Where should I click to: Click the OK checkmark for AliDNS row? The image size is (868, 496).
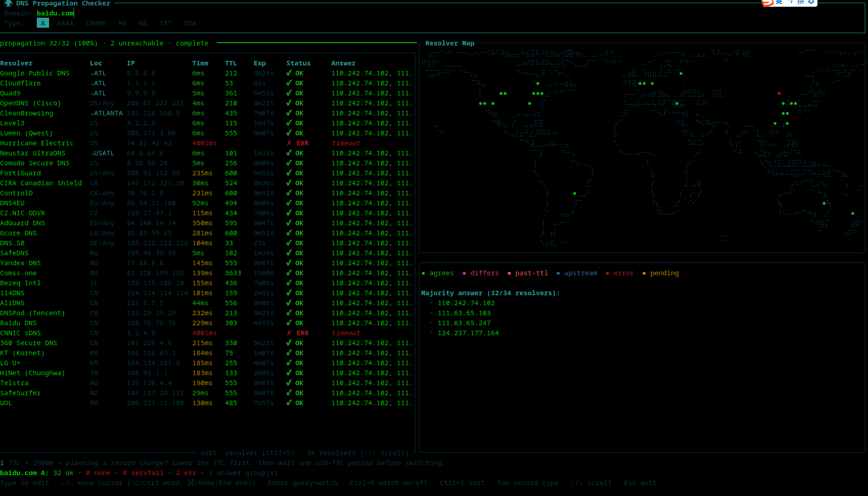pos(289,303)
